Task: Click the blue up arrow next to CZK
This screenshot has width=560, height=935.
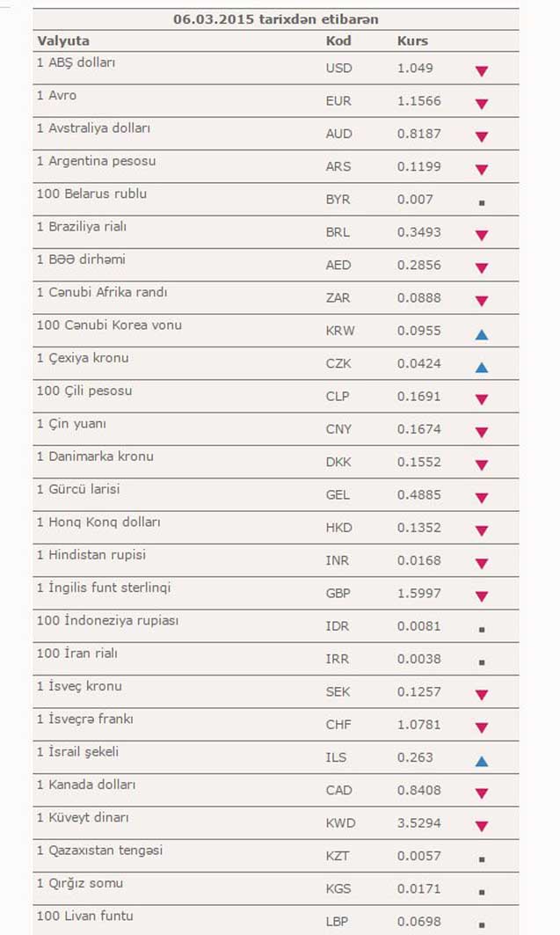Action: 482,368
